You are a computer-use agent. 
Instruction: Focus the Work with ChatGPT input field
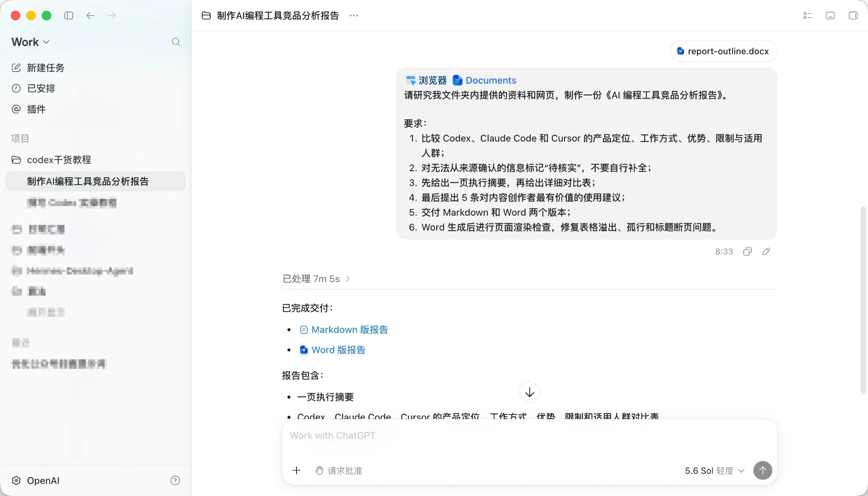(x=529, y=436)
